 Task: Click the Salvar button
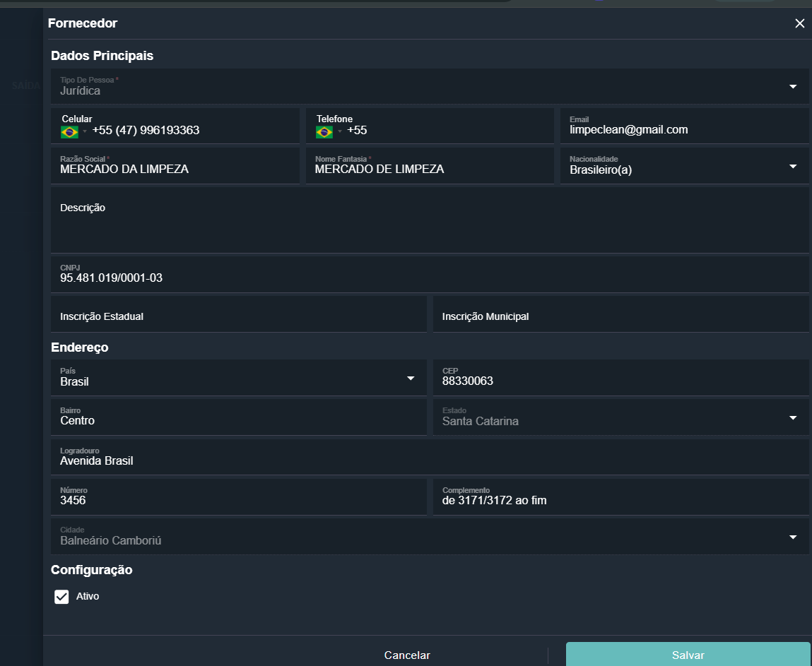[x=688, y=655]
